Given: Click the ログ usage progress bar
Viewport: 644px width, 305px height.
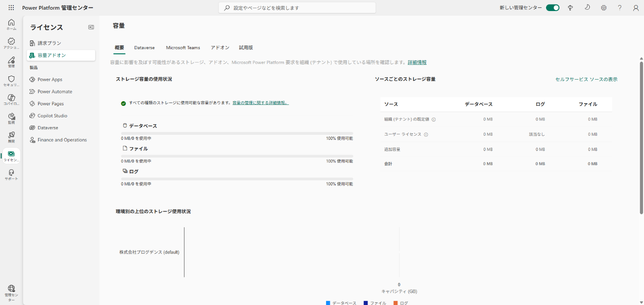Looking at the screenshot, I should [x=237, y=179].
